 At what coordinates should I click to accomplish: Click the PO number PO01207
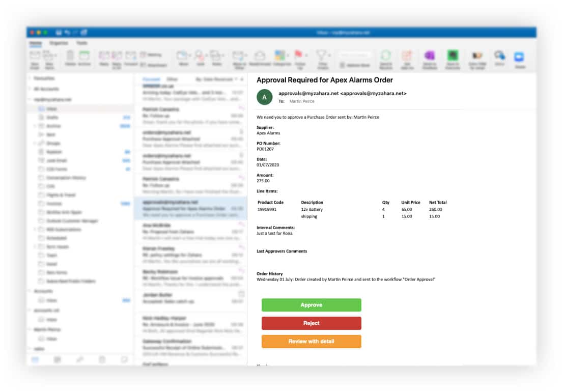pyautogui.click(x=265, y=149)
